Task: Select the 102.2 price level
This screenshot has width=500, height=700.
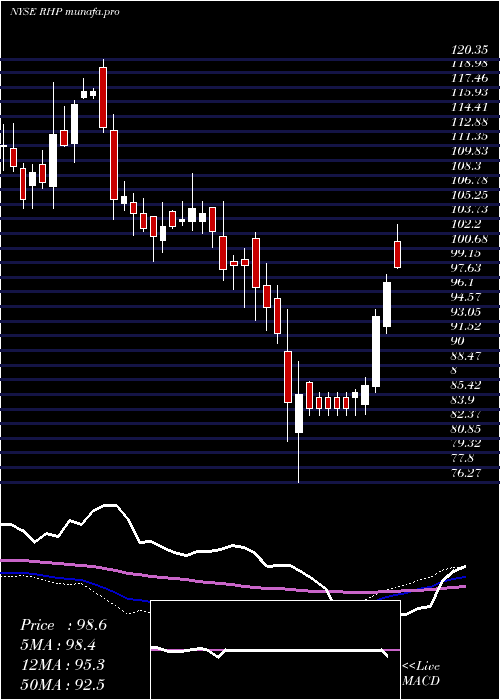Action: tap(467, 224)
